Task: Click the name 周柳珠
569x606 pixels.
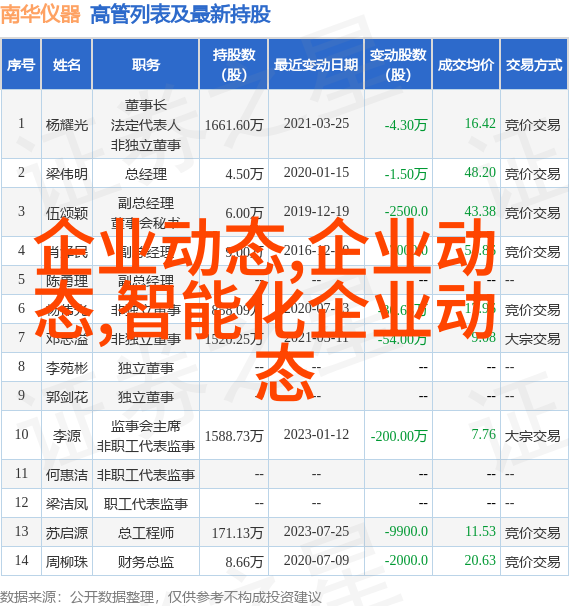Action: coord(67,562)
